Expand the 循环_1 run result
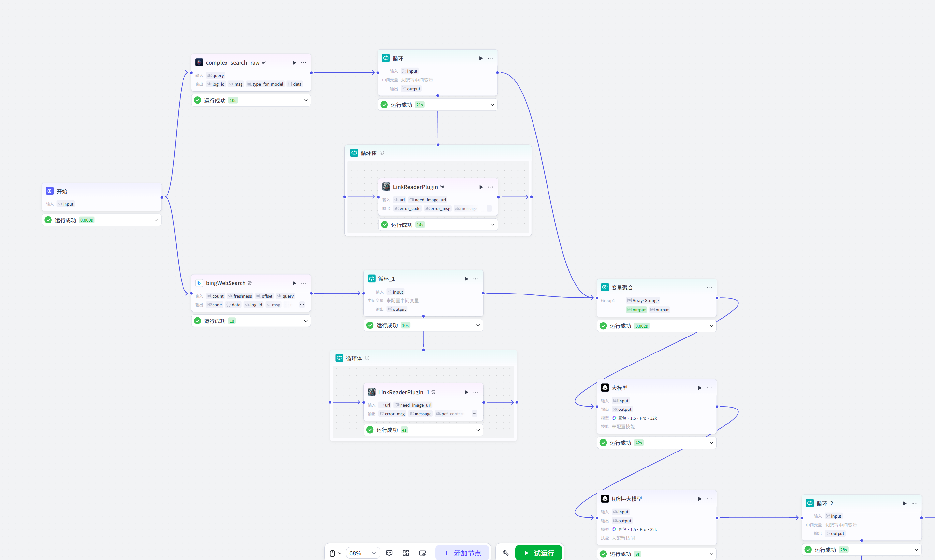The width and height of the screenshot is (935, 560). [x=478, y=325]
